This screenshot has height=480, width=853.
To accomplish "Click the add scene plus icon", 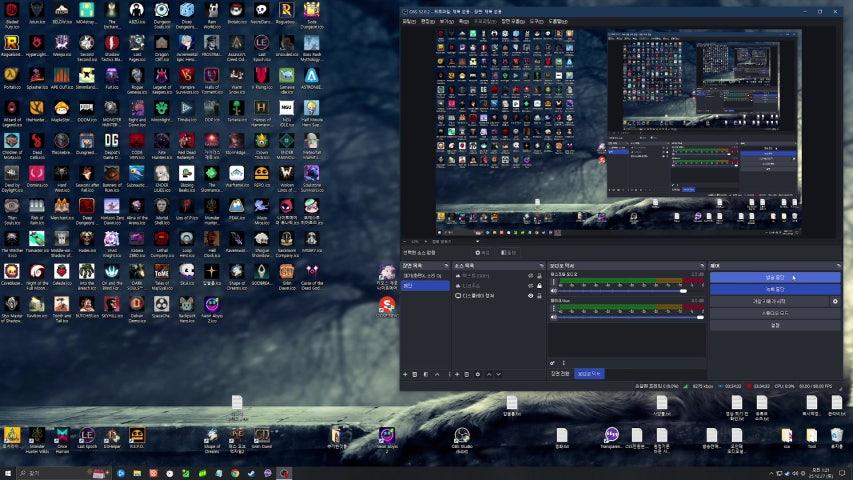I will [x=404, y=374].
